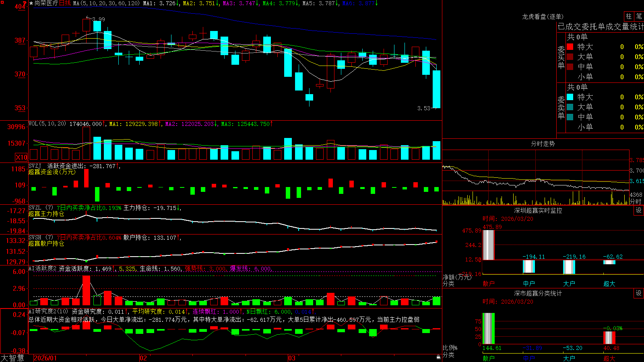The height and width of the screenshot is (362, 644).
Task: Click the last large cyan candlestick
Action: coord(436,89)
